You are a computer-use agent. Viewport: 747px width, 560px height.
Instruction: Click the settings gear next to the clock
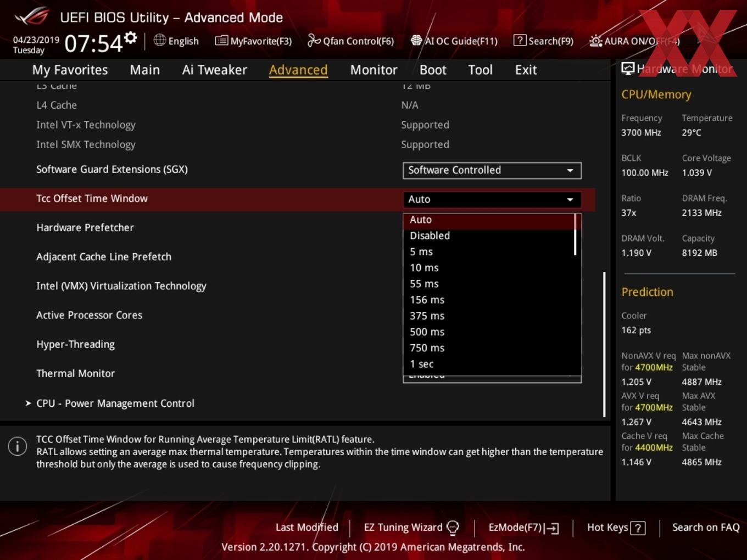click(x=131, y=38)
